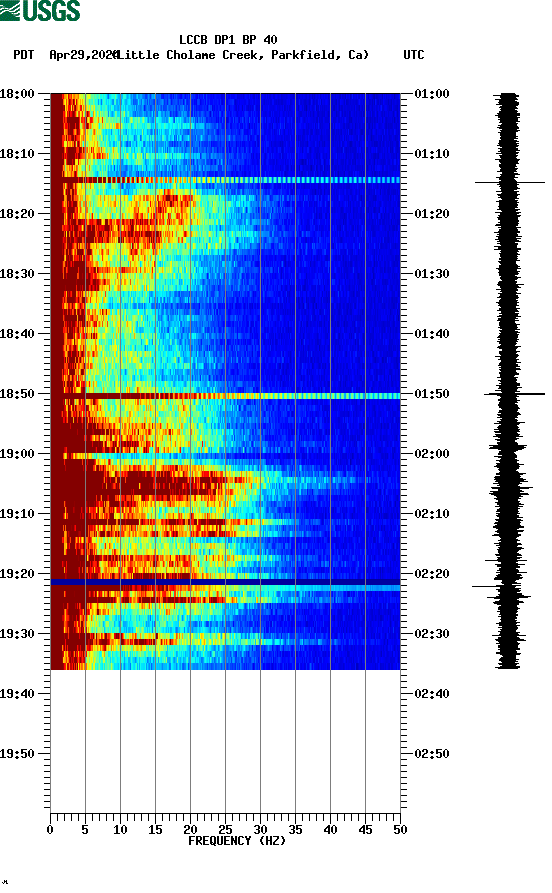The height and width of the screenshot is (893, 552).
Task: Click the dark blue data gap band after 19:20
Action: (x=226, y=582)
